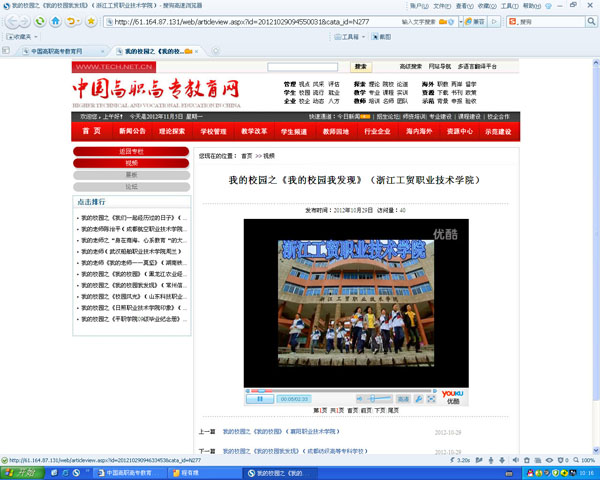Click the orange undo-close-tab arrow icon
Viewport: 600px width, 480px height.
pyautogui.click(x=71, y=21)
